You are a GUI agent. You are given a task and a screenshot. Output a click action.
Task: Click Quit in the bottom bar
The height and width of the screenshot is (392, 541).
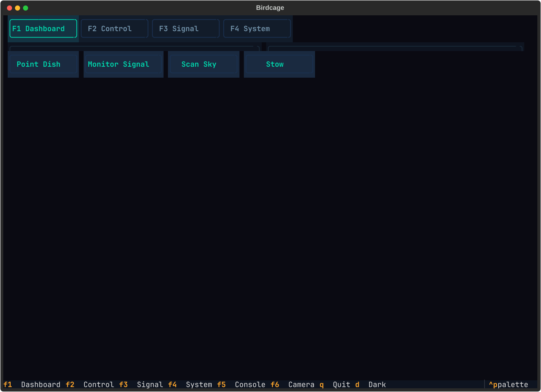coord(341,384)
